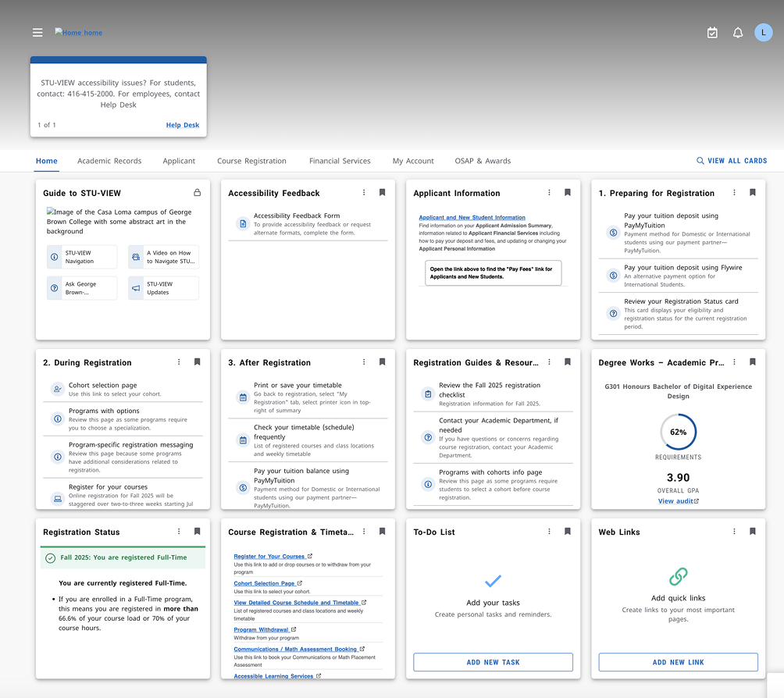
Task: Click help icon for Registration Status card review
Action: coord(613,314)
